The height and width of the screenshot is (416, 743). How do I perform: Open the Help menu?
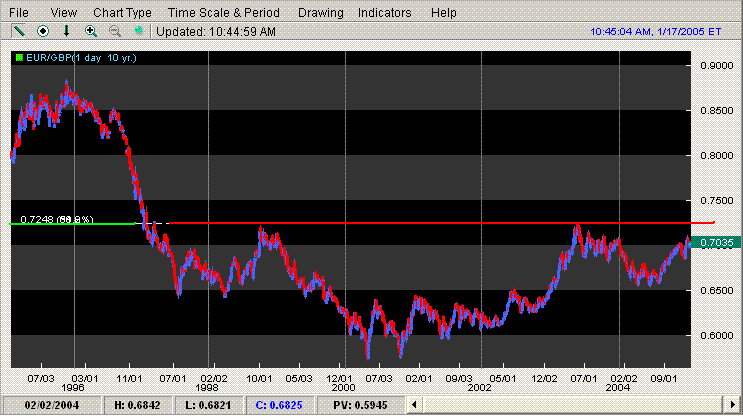coord(444,13)
